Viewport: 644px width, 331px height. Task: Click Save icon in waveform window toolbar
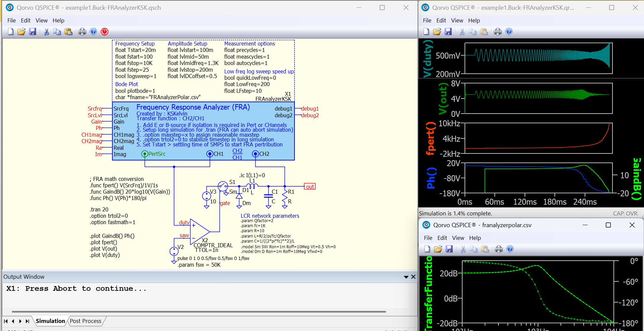click(x=448, y=31)
